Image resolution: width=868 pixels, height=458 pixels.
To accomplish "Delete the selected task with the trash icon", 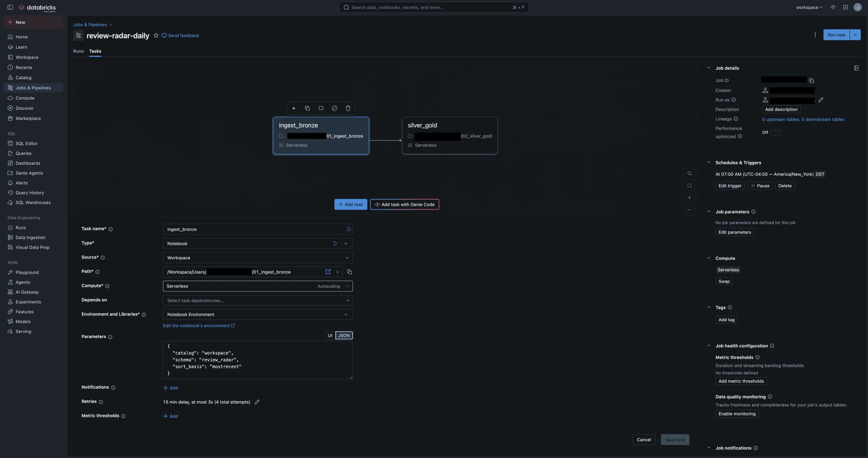I will tap(348, 108).
